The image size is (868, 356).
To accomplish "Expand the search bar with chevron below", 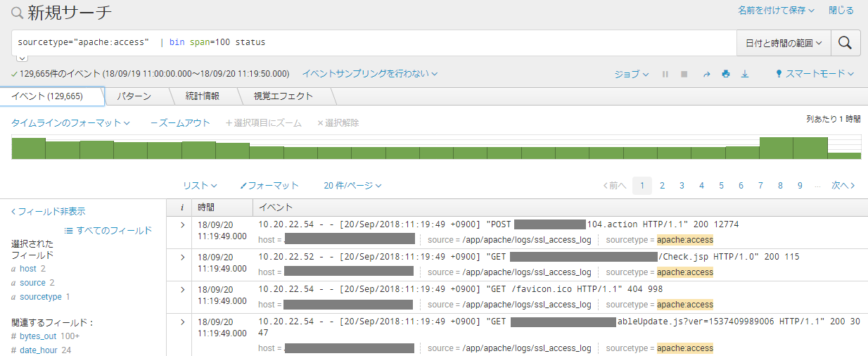I will pos(22,59).
